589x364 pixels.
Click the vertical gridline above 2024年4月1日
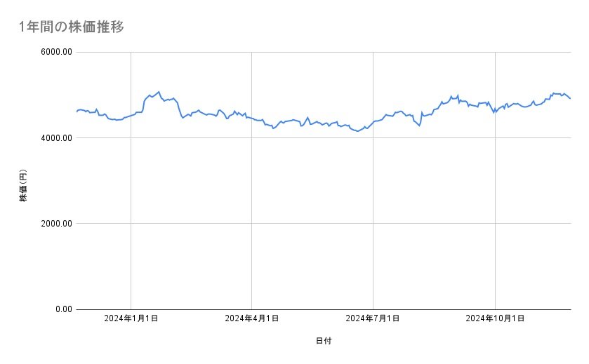(251, 210)
